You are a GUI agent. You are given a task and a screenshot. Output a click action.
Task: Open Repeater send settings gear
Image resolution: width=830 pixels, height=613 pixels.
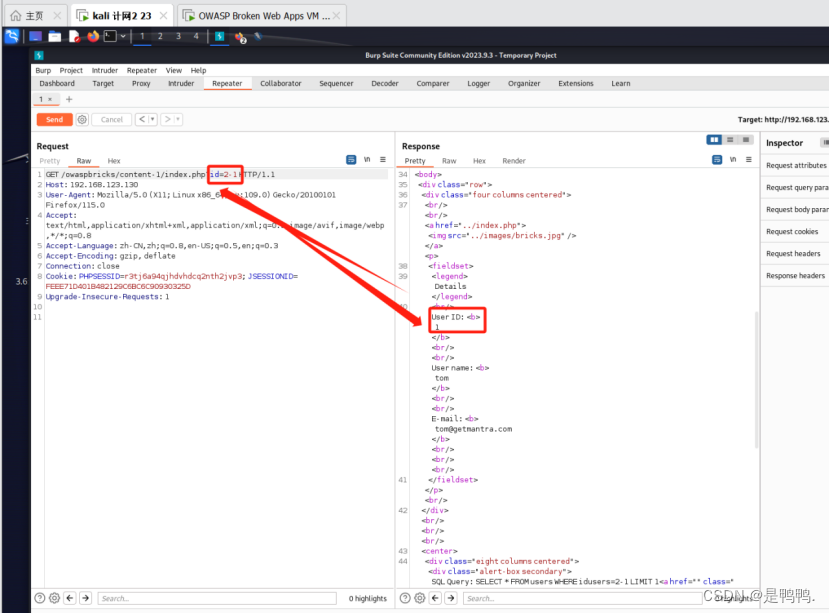coord(82,120)
